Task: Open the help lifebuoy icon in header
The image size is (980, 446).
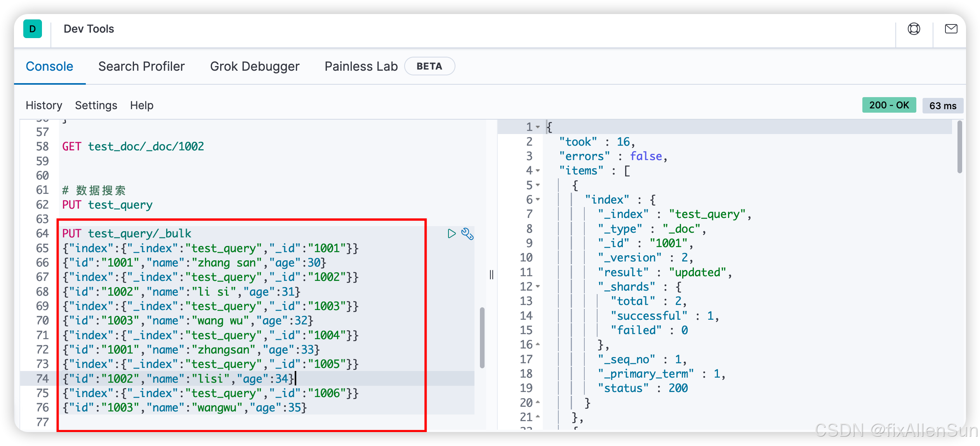Action: (914, 29)
